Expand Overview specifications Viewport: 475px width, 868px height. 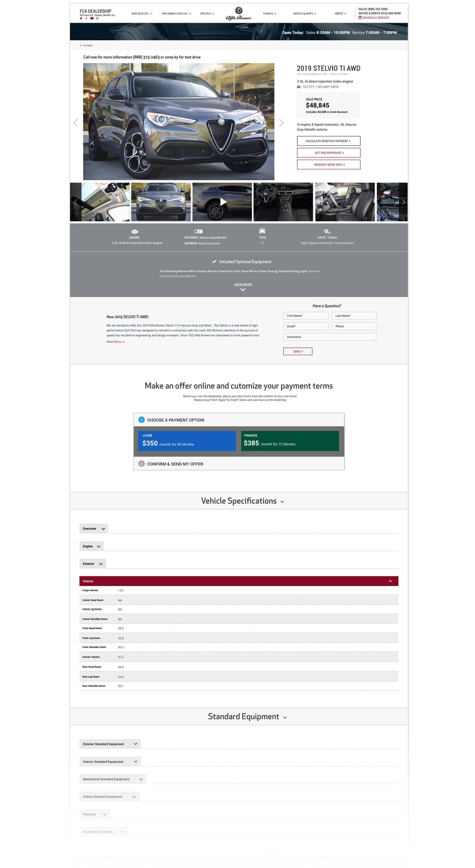(x=94, y=529)
